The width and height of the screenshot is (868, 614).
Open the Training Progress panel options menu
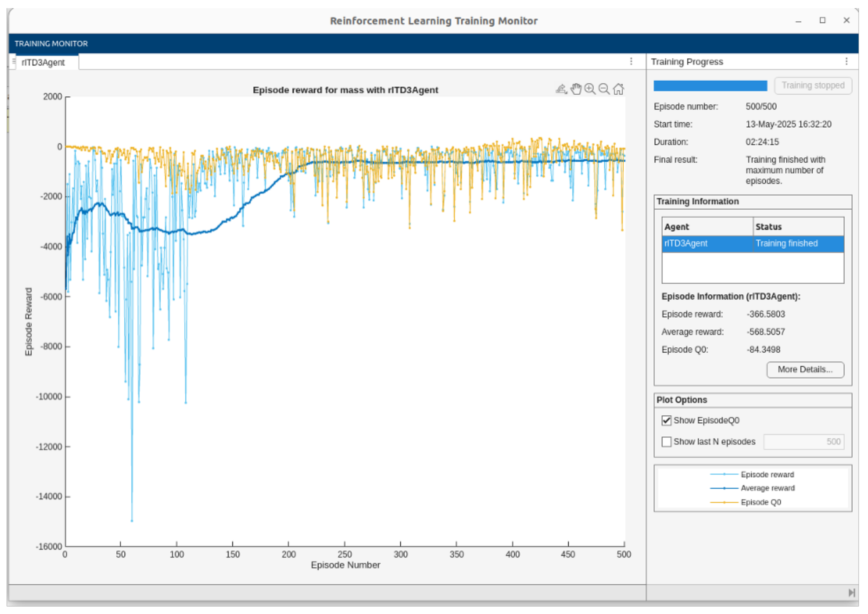point(846,61)
